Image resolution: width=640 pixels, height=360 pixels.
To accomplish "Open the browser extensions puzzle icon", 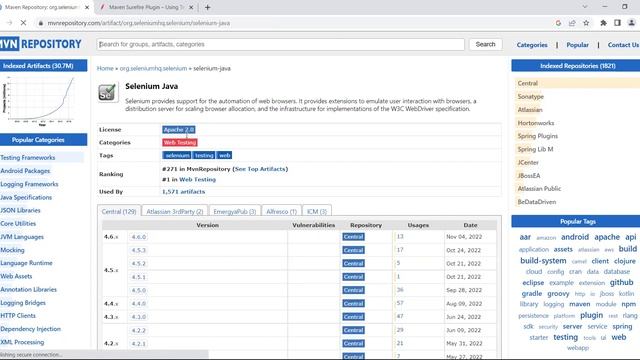I will click(603, 23).
